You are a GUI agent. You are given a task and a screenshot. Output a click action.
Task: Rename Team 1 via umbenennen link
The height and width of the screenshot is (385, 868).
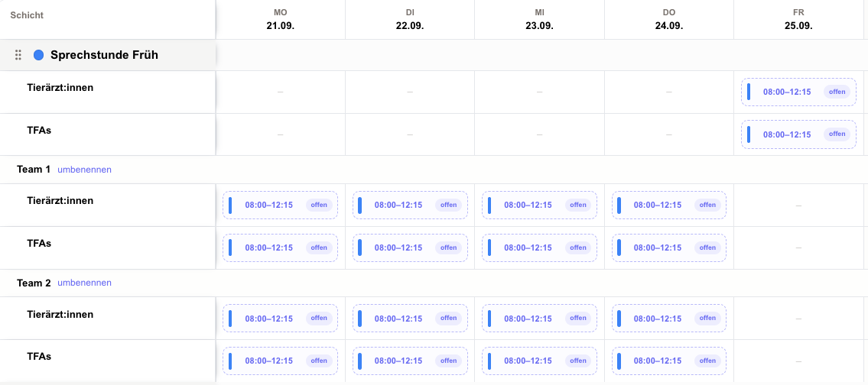point(84,170)
